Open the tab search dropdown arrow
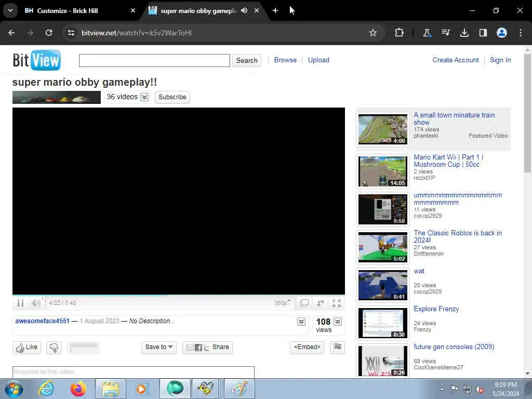 pos(10,10)
